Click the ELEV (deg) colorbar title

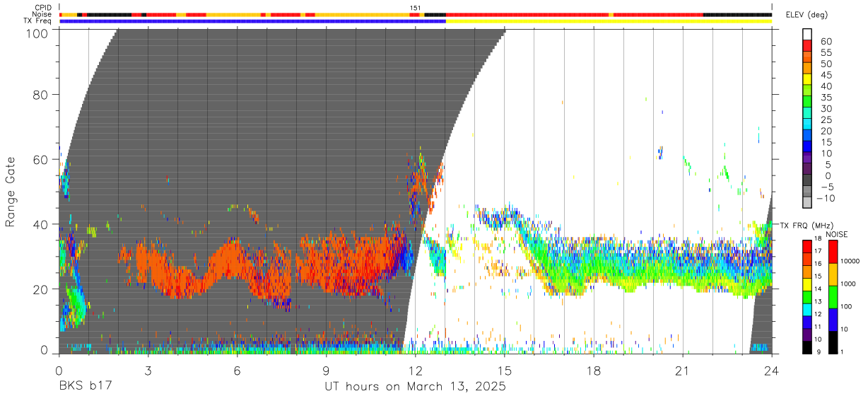pos(807,15)
